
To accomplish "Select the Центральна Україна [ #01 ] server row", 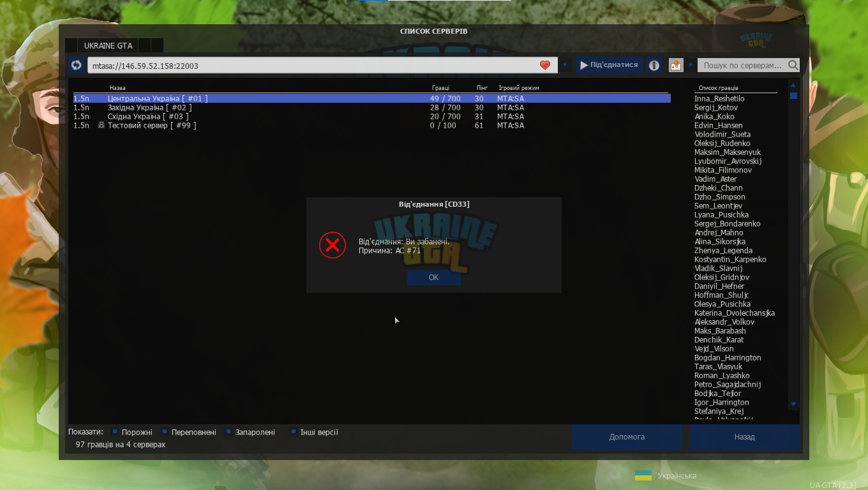I will pos(371,99).
